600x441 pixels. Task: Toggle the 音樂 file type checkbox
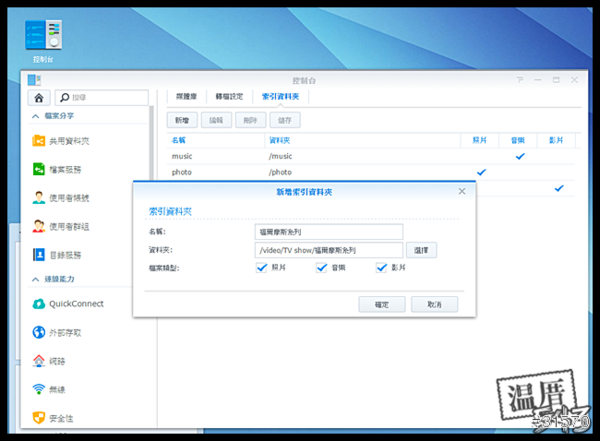[322, 267]
